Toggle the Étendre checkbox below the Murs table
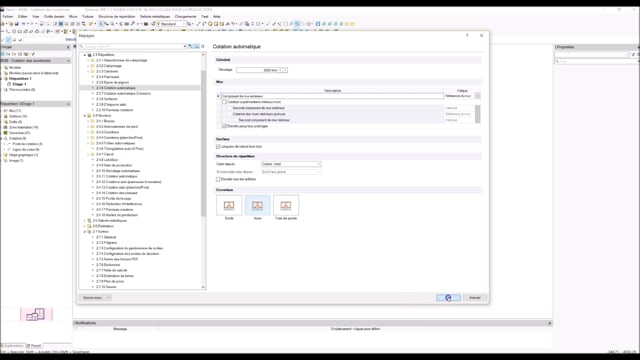Image resolution: width=640 pixels, height=360 pixels. click(224, 126)
